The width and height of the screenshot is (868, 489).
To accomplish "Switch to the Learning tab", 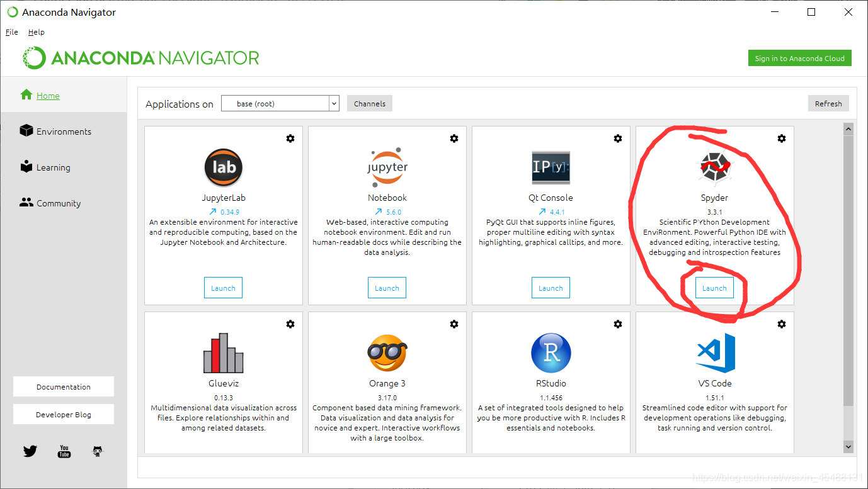I will coord(64,167).
